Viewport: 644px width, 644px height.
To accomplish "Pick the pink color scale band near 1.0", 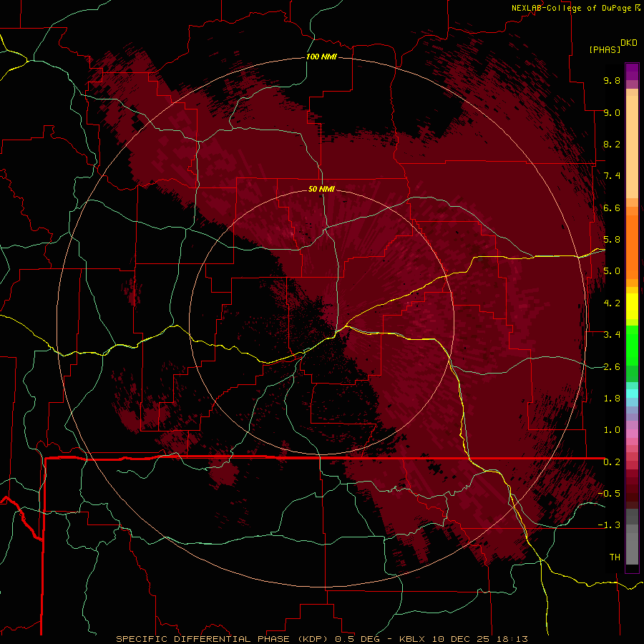I will tap(632, 434).
